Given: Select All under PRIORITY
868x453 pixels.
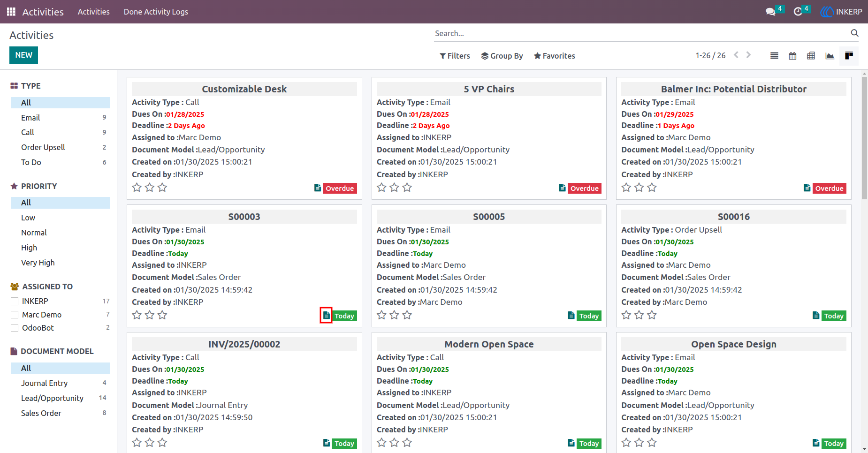Looking at the screenshot, I should coord(60,203).
